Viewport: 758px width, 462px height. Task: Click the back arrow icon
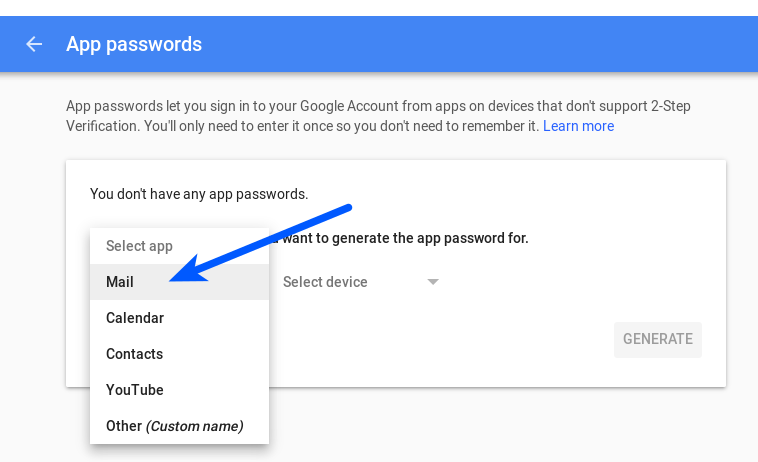pos(35,44)
